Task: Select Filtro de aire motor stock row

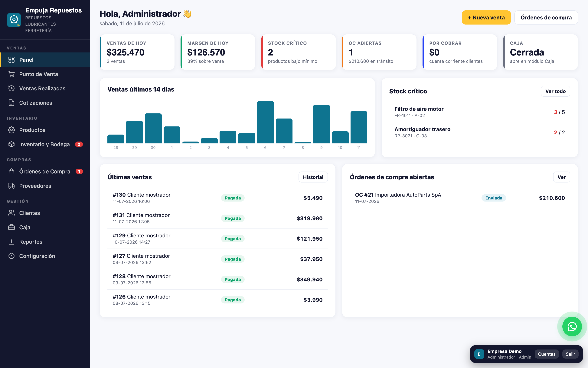Action: point(480,112)
